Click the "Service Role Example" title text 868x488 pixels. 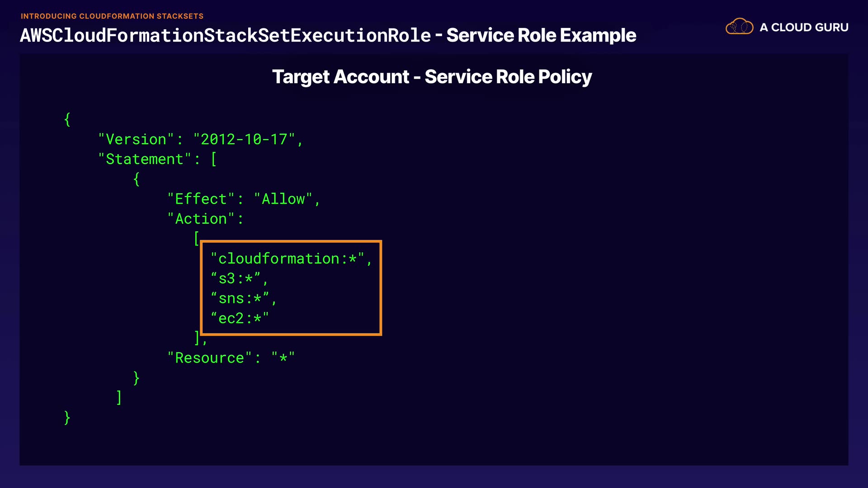coord(541,35)
